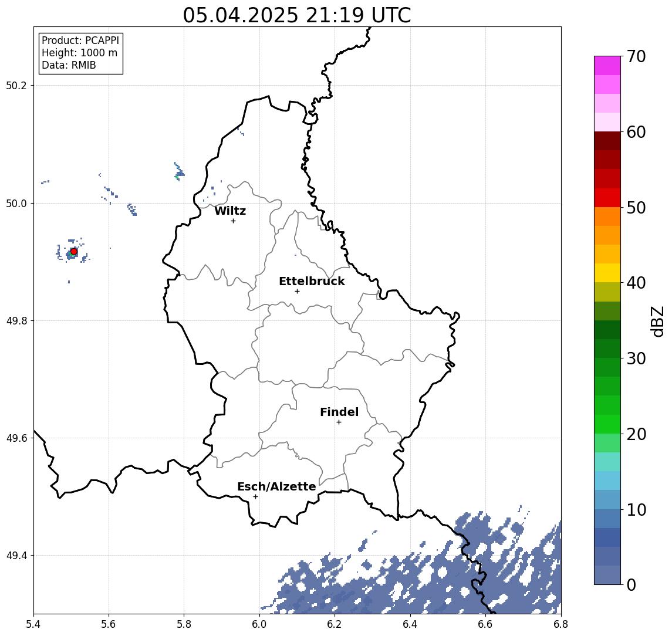This screenshot has width=672, height=636.
Task: Click the Data: RMIB text line
Action: 69,65
